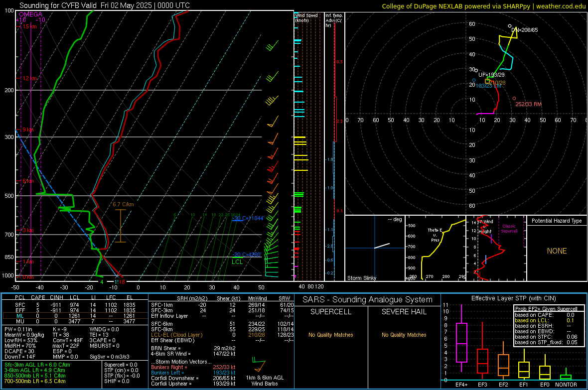
Task: Click the Classic Supercell label
Action: click(x=509, y=229)
